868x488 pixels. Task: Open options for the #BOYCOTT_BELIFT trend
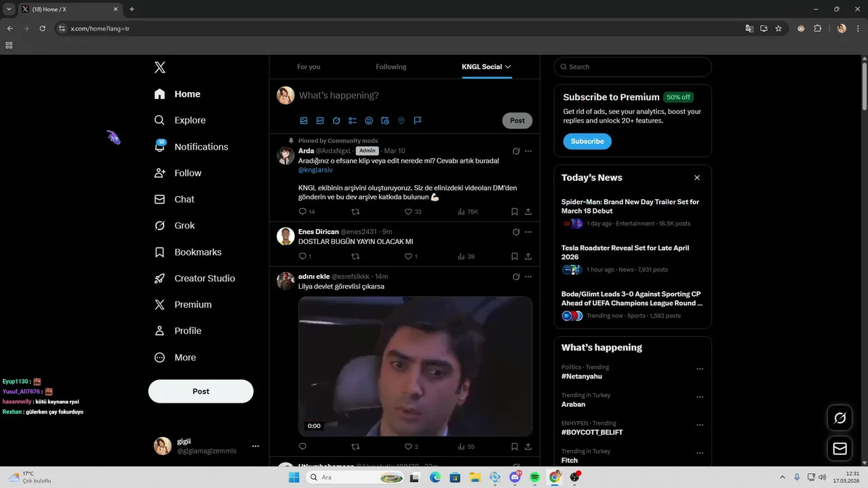coord(700,425)
